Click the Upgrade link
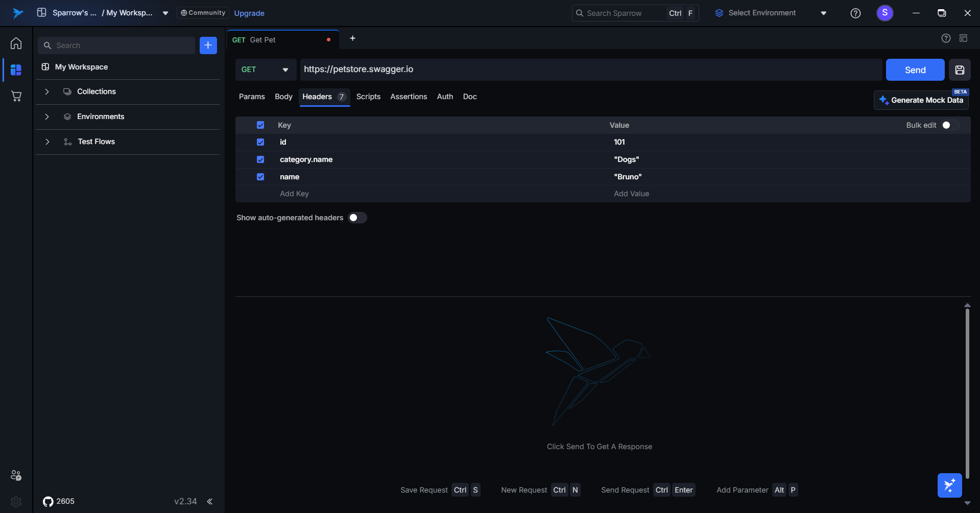 (x=249, y=13)
